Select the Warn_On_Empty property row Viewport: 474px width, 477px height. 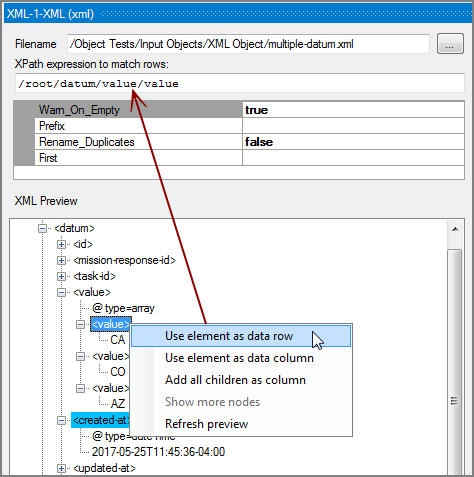click(239, 110)
